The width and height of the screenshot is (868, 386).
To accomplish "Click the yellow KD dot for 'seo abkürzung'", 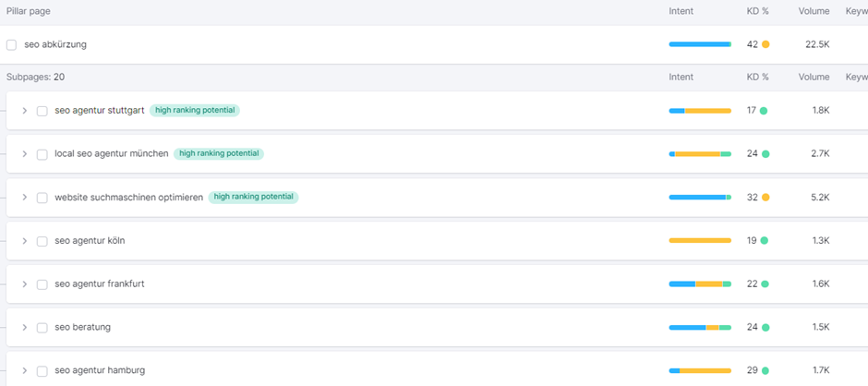I will (x=766, y=44).
